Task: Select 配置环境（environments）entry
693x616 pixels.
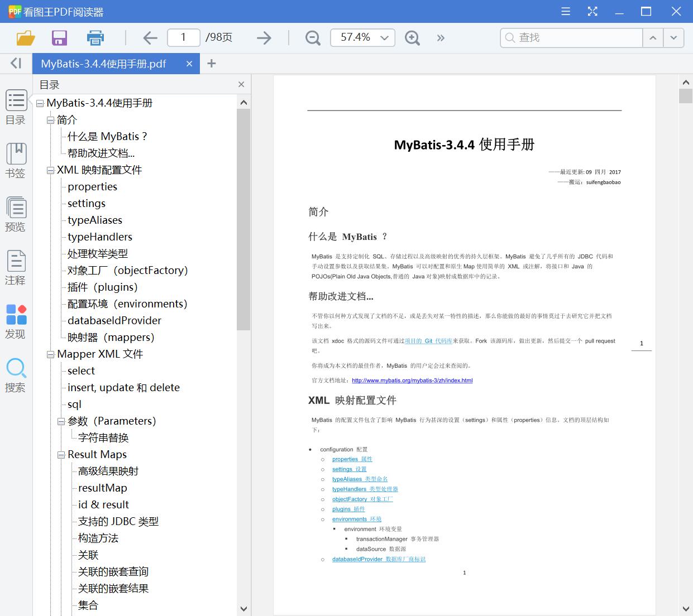Action: tap(127, 304)
